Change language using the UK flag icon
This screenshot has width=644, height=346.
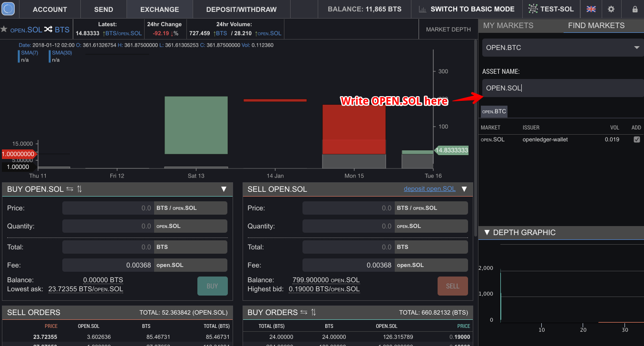[591, 9]
